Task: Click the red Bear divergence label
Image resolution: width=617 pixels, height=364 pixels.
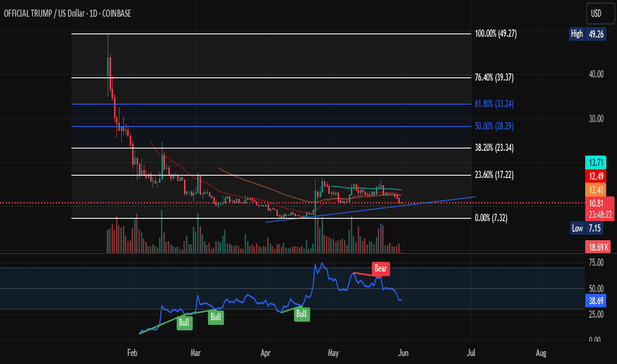Action: [x=380, y=269]
